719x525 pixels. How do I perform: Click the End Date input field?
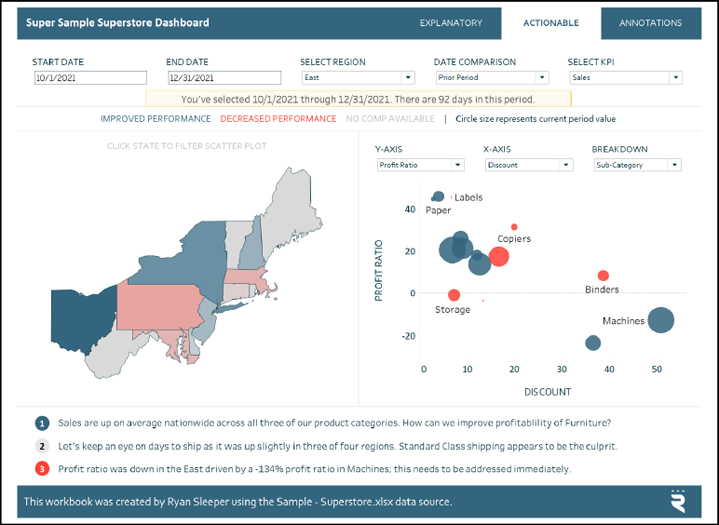[224, 77]
